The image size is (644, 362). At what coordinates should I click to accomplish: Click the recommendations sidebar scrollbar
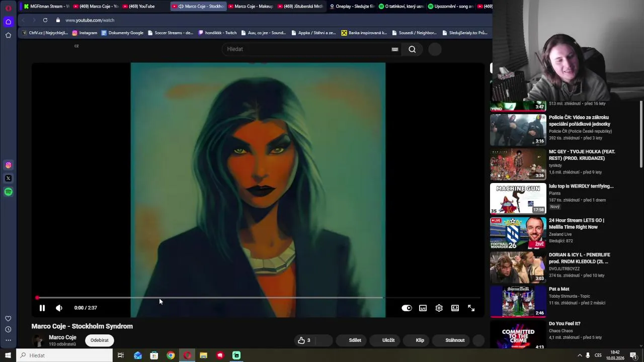[x=641, y=134]
